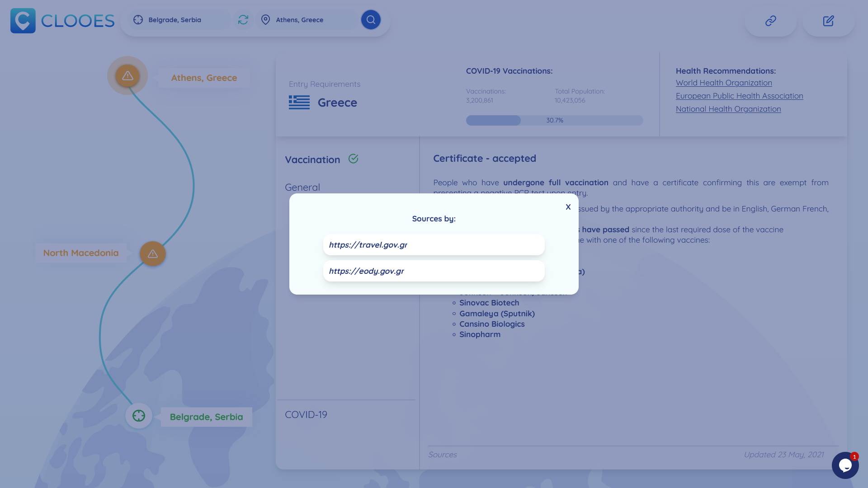Open National Health Organization link
868x488 pixels.
728,109
